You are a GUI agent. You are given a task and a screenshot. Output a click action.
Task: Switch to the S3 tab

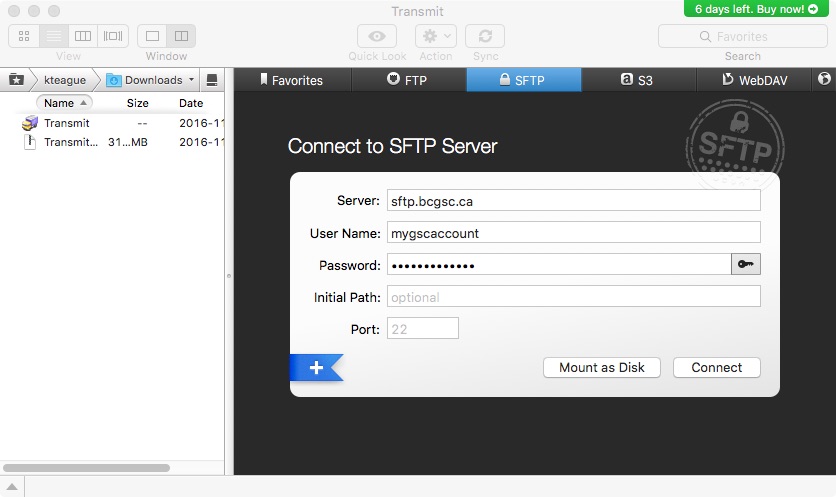coord(638,80)
